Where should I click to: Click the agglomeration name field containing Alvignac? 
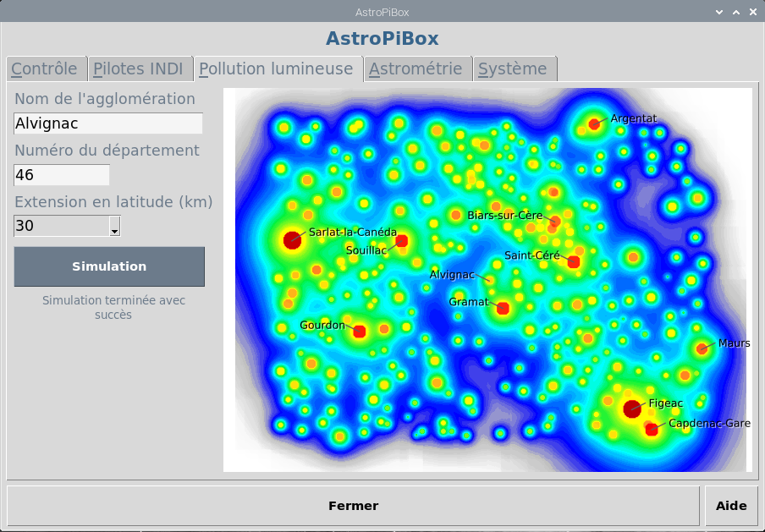coord(108,123)
